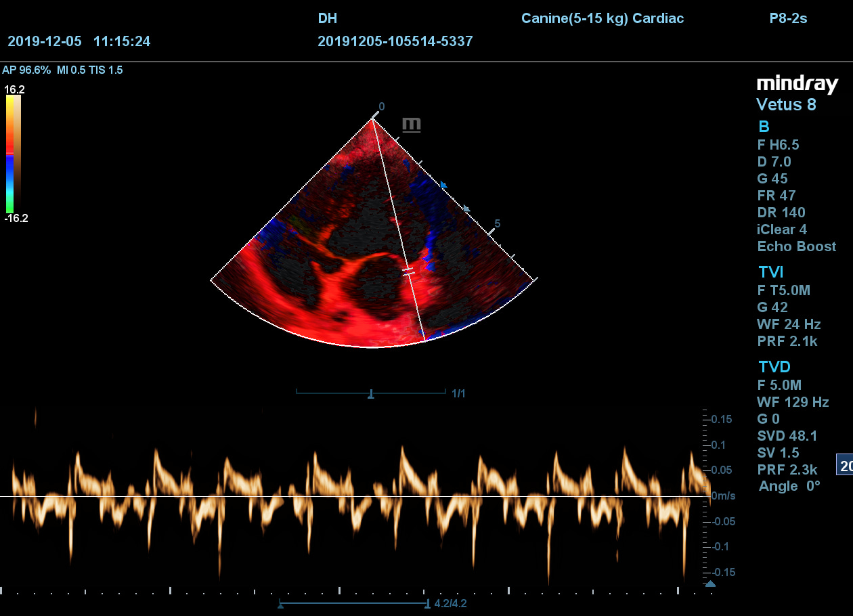Click the cine loop position marker under the sector
The width and height of the screenshot is (853, 616).
[371, 394]
